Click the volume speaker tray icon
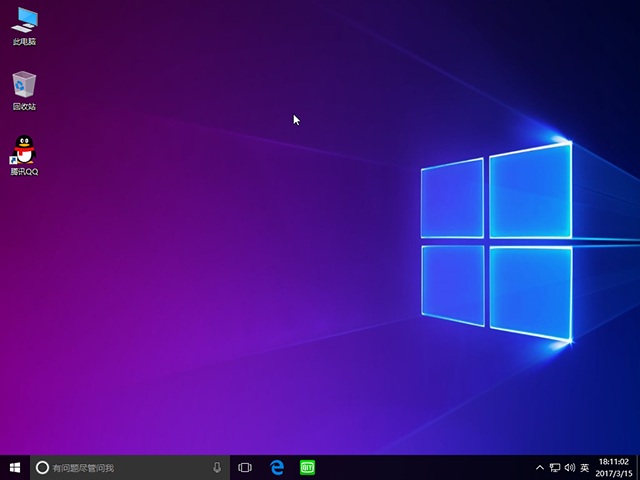This screenshot has height=480, width=640. pyautogui.click(x=569, y=467)
